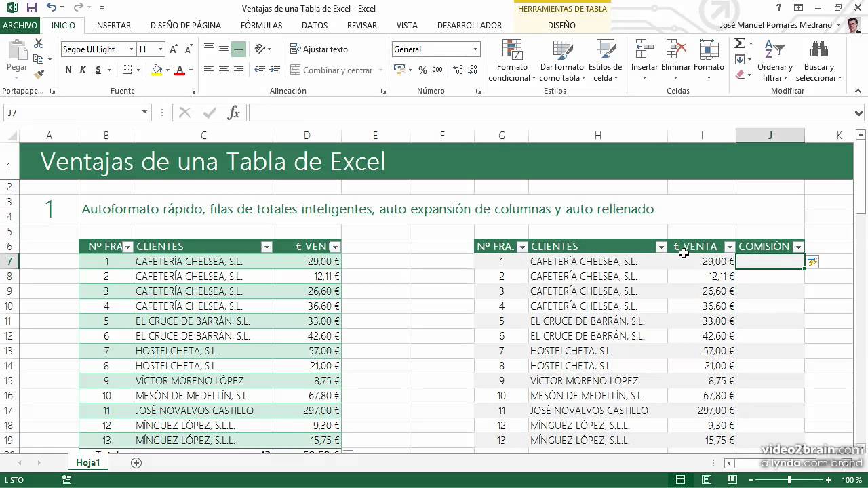Toggle bold N formatting
868x488 pixels.
pyautogui.click(x=68, y=70)
